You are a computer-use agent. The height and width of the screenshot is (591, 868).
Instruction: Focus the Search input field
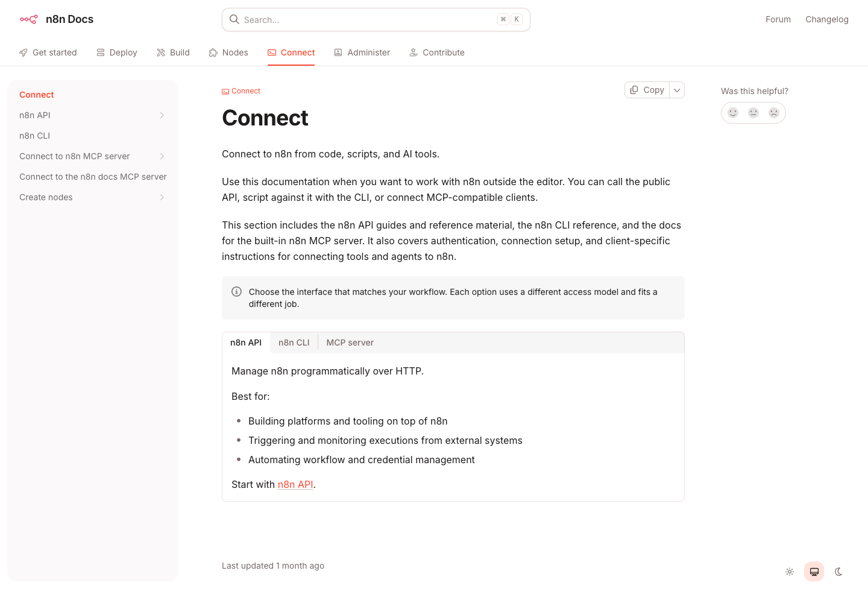point(376,19)
